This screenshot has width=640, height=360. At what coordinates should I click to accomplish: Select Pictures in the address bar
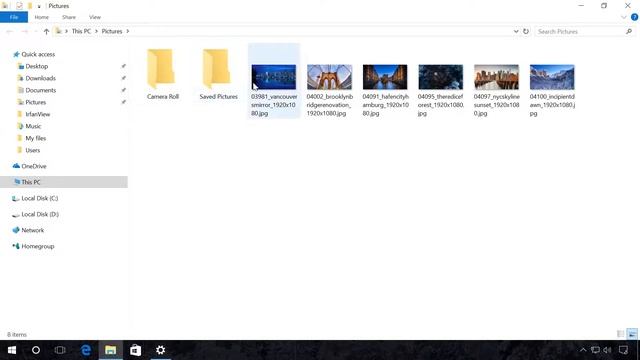point(112,31)
